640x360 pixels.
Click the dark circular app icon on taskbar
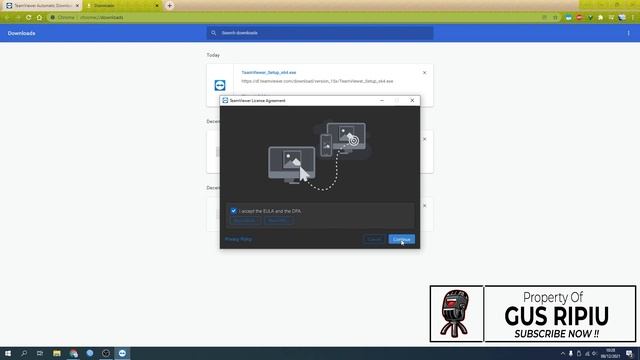(x=106, y=353)
